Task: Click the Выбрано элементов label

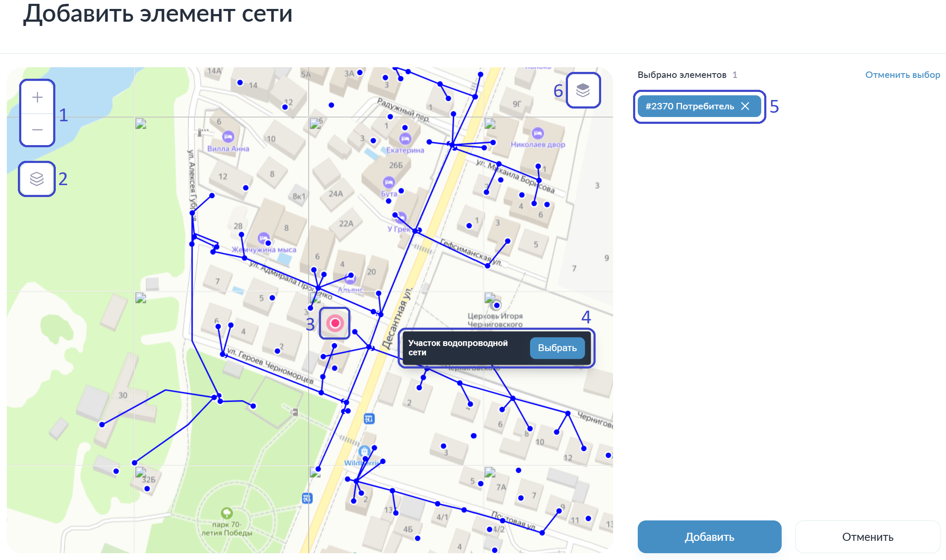Action: (682, 75)
